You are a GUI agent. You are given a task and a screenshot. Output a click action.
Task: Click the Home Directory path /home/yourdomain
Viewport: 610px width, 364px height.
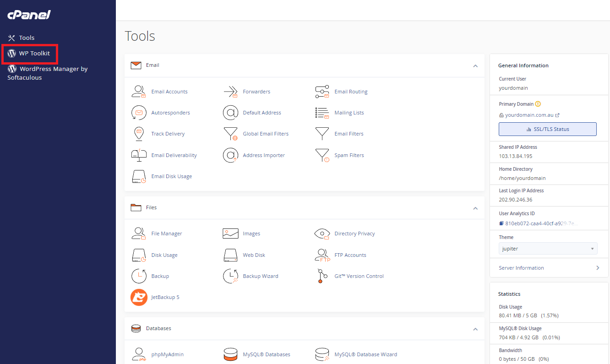(523, 178)
